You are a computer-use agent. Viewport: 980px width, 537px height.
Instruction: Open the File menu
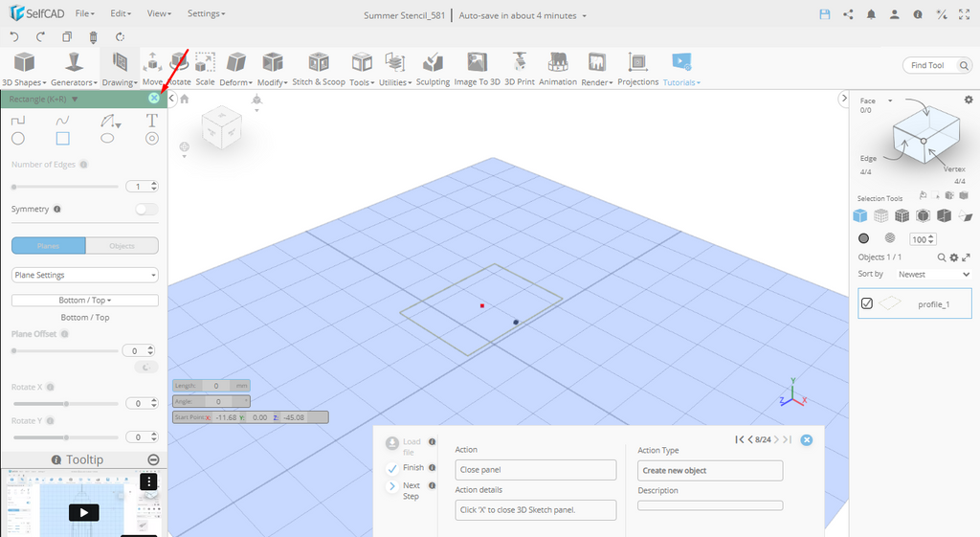pos(84,14)
